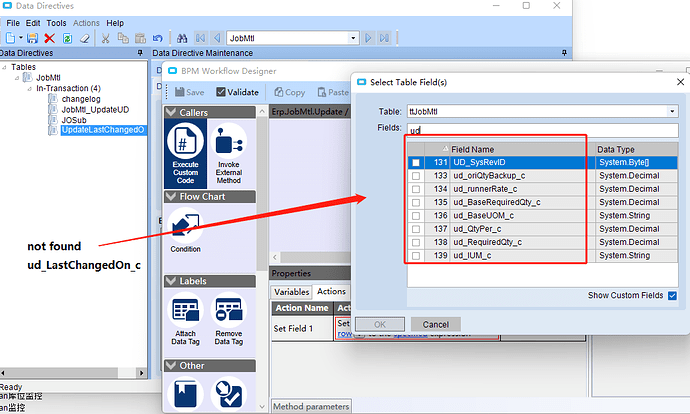Check the ud_RequiredQty_c field checkbox
Screen dimensions: 690x414
[x=416, y=242]
